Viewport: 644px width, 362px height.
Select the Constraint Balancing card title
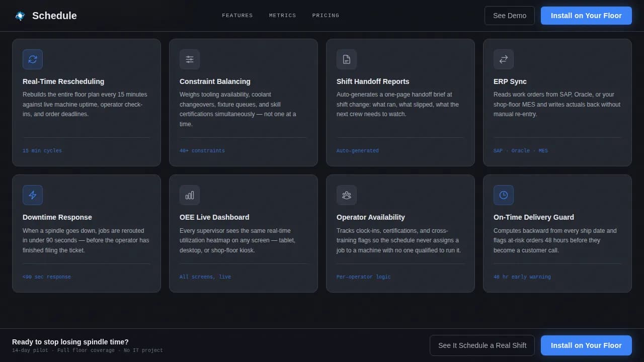[x=215, y=81]
